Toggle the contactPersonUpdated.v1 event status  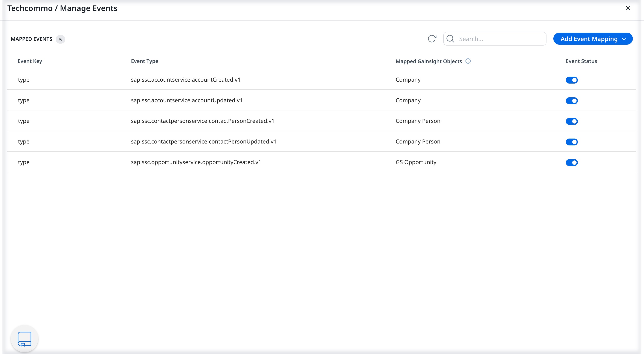point(572,142)
